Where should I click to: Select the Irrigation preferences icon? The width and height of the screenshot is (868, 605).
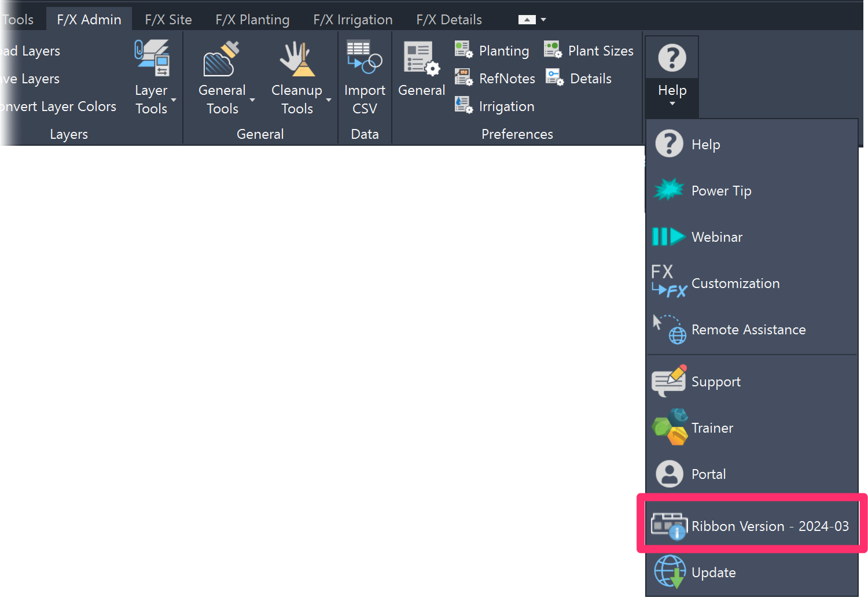click(463, 105)
